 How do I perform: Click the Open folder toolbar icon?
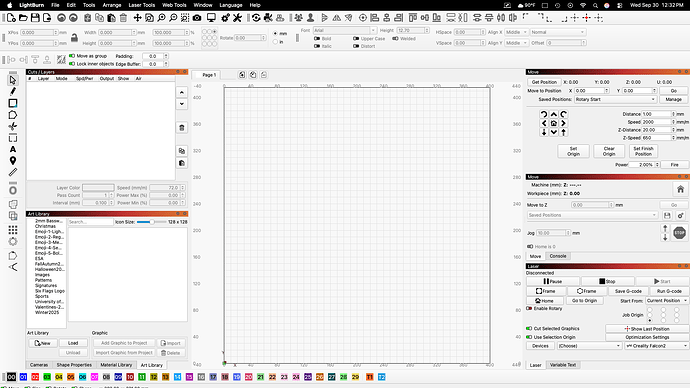23,18
